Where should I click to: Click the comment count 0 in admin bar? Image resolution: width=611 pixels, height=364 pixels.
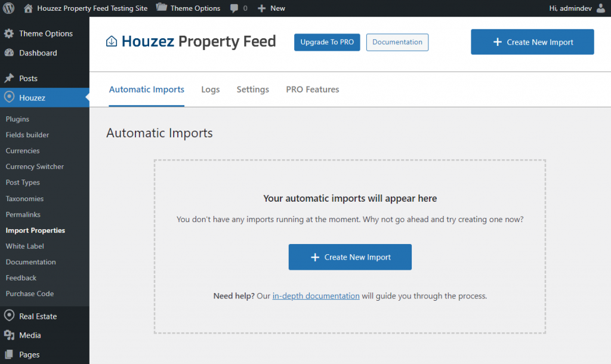pos(245,8)
